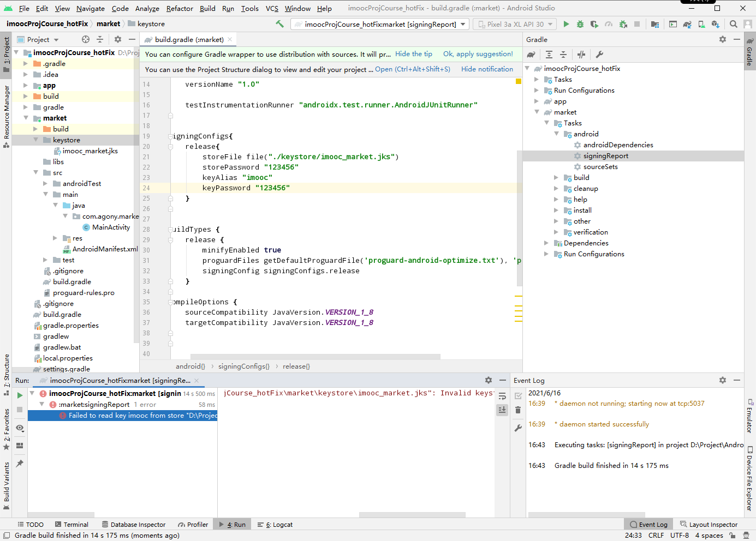Toggle the Emulator side panel

750,416
